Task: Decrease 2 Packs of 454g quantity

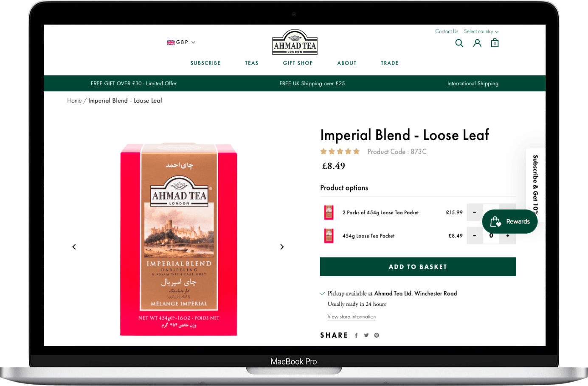Action: pos(474,213)
